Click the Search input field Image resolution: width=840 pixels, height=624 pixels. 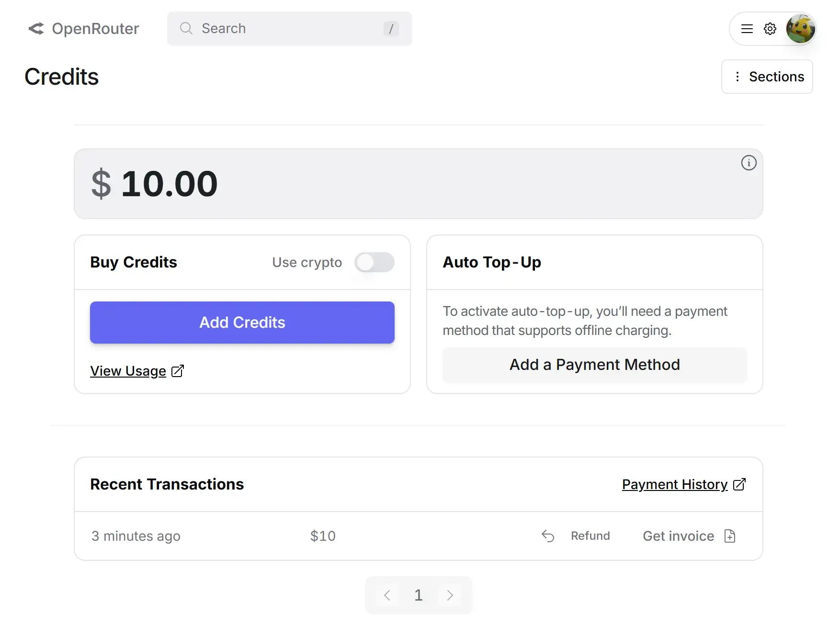pyautogui.click(x=289, y=29)
